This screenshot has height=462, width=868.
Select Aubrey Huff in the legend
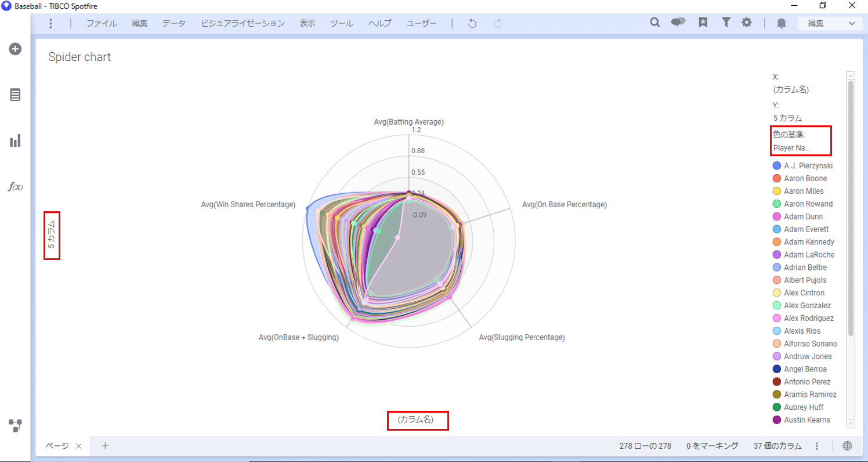804,407
